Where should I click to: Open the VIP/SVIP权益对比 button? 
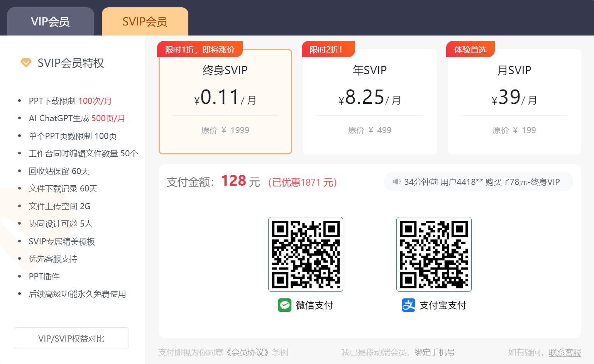tap(71, 339)
